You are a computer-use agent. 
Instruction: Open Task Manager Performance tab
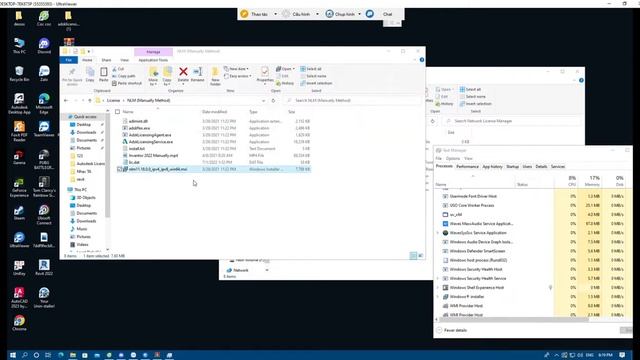[467, 167]
